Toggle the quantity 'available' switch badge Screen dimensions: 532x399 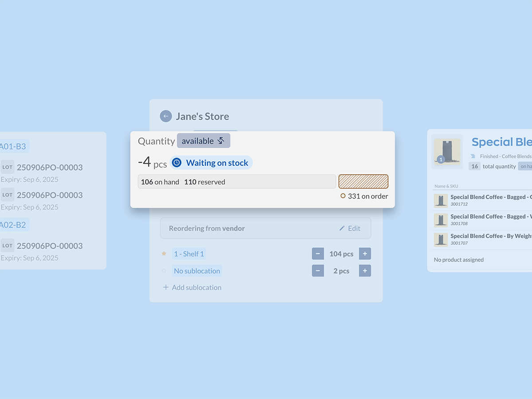coord(203,141)
